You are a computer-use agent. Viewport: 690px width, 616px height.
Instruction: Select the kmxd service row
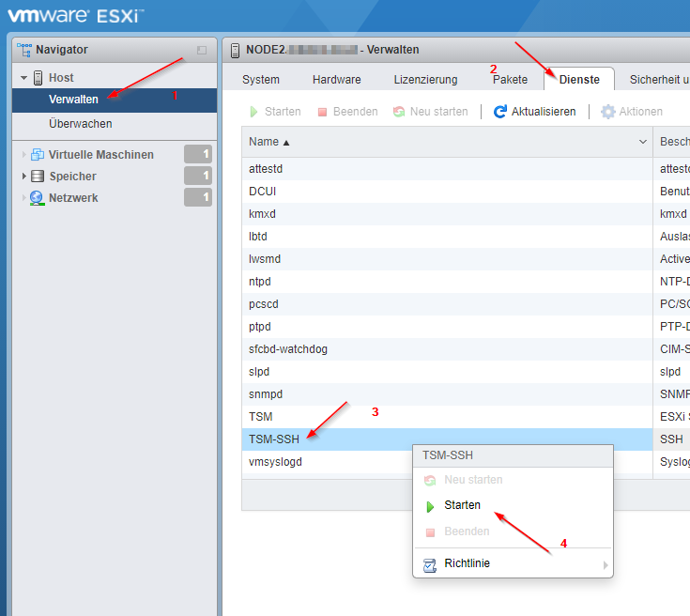447,214
